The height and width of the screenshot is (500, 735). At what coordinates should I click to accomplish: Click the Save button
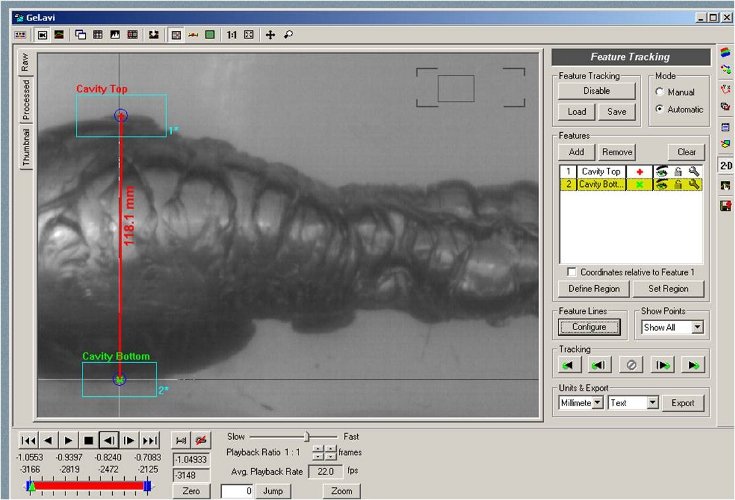[x=616, y=112]
